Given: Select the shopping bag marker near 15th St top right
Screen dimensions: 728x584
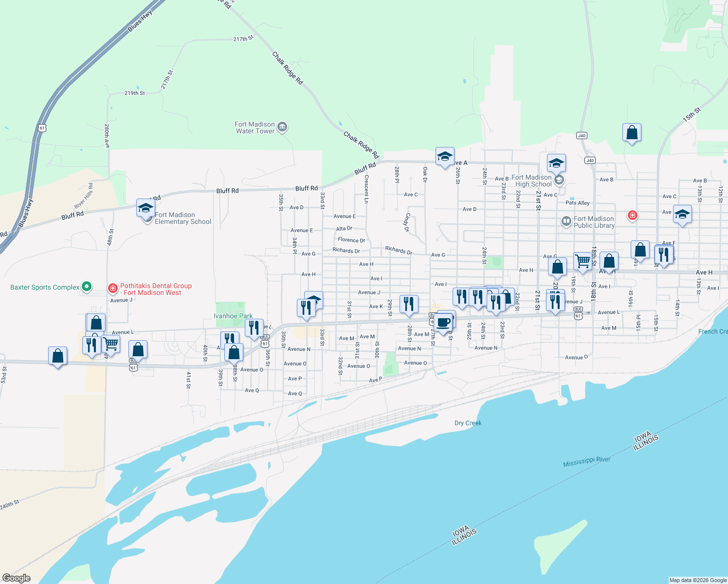Looking at the screenshot, I should 632,132.
